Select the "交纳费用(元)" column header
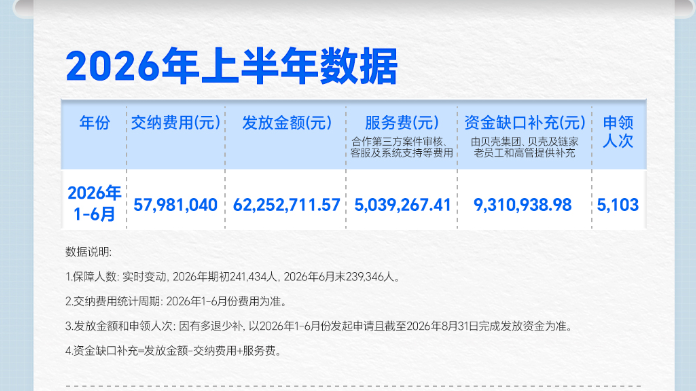Viewport: 696px width, 391px height. click(176, 122)
